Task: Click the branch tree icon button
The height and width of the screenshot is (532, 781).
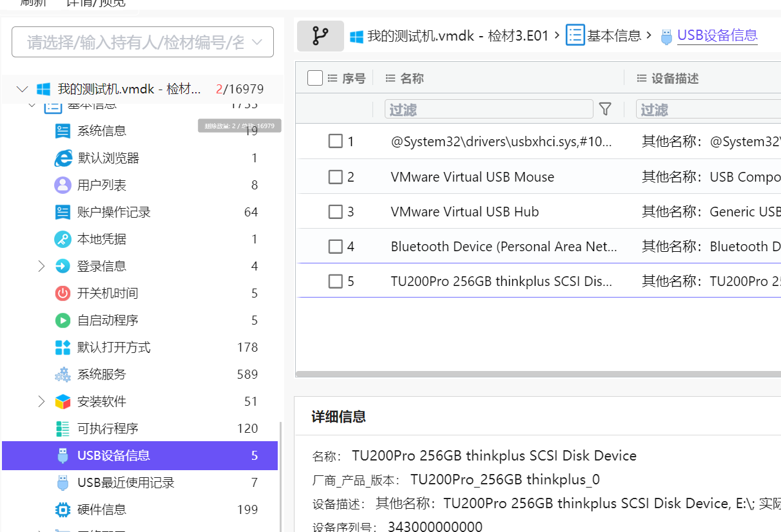Action: click(320, 36)
